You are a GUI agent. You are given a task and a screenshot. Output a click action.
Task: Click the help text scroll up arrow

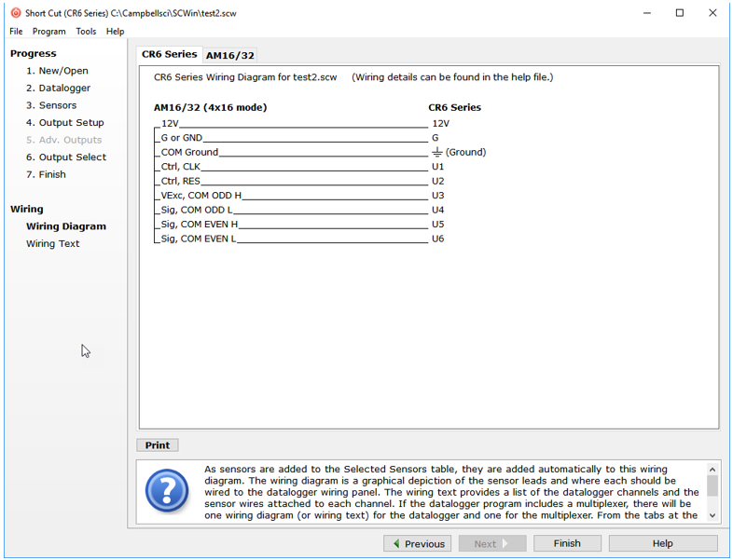tap(712, 470)
